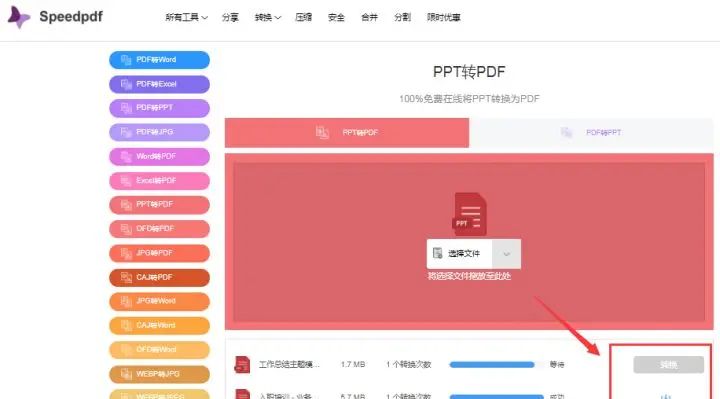Select the PDF转Word sidebar tool

point(159,60)
